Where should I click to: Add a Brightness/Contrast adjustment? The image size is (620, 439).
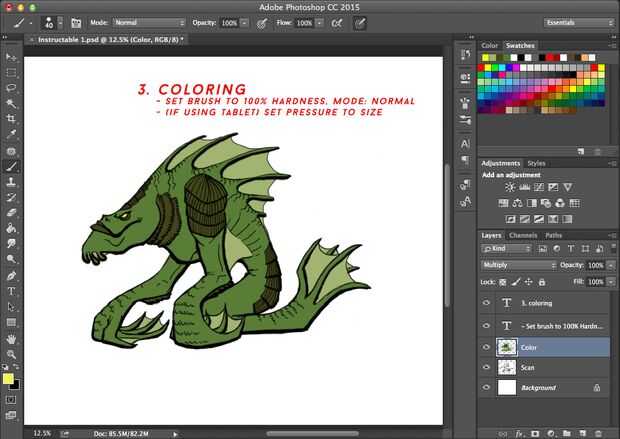click(x=510, y=187)
